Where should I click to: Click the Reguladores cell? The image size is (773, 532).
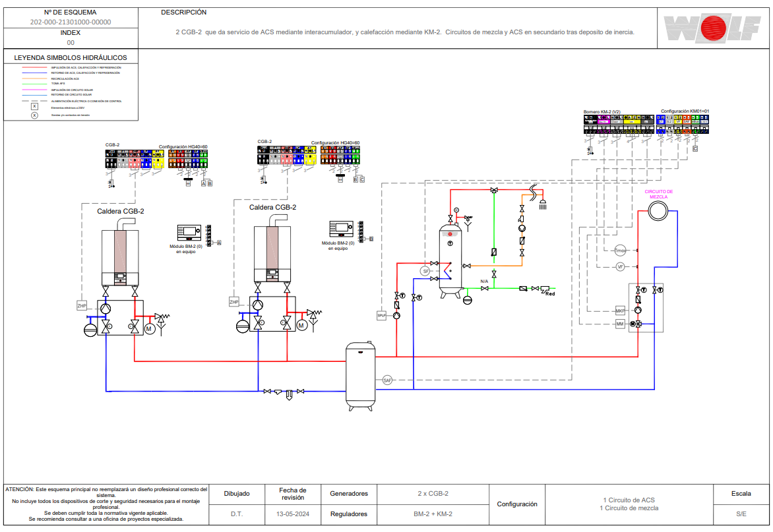(x=349, y=514)
